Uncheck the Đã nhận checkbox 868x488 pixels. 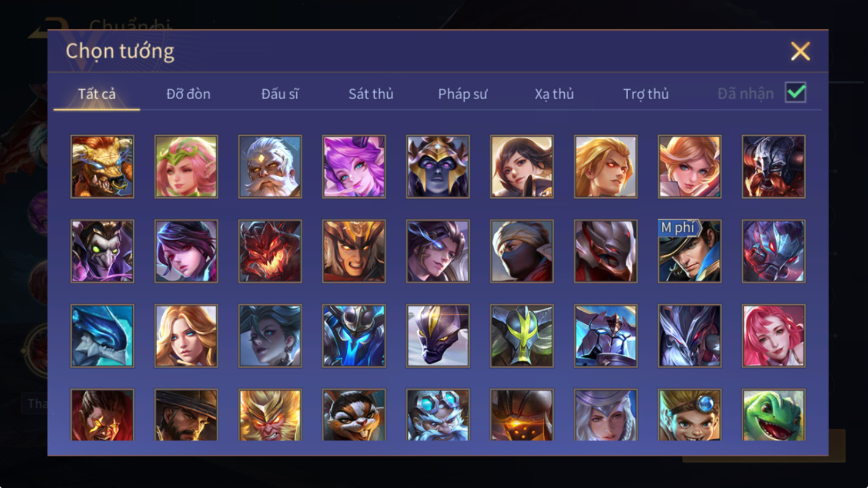click(796, 93)
